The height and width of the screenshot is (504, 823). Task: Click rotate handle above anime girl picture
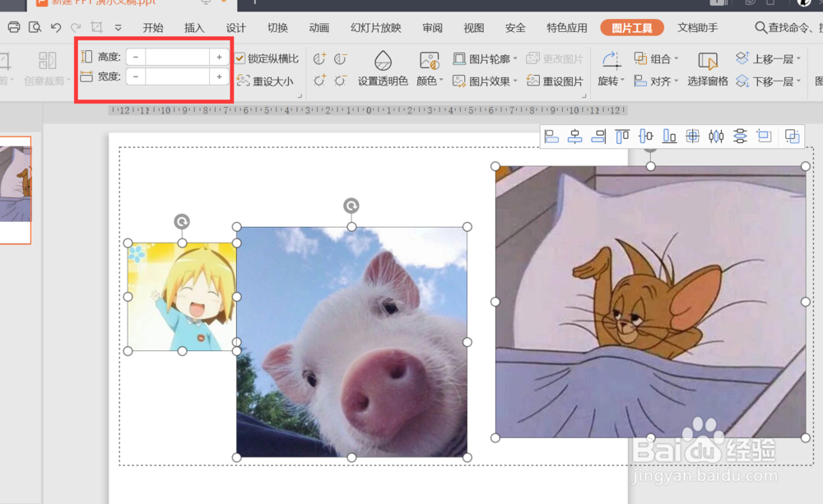coord(182,222)
